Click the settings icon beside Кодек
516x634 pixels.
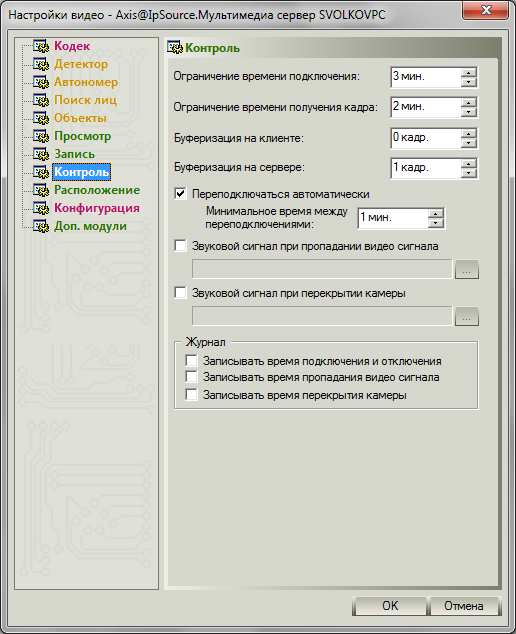[x=41, y=46]
